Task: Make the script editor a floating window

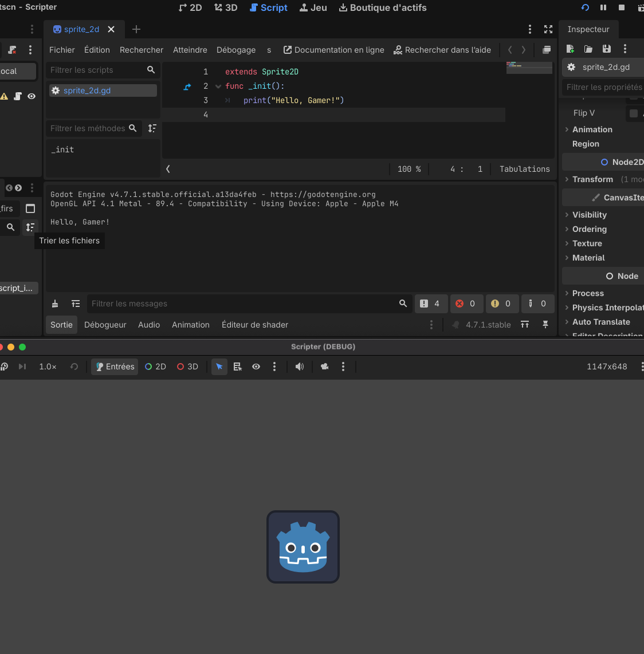Action: coord(547,50)
